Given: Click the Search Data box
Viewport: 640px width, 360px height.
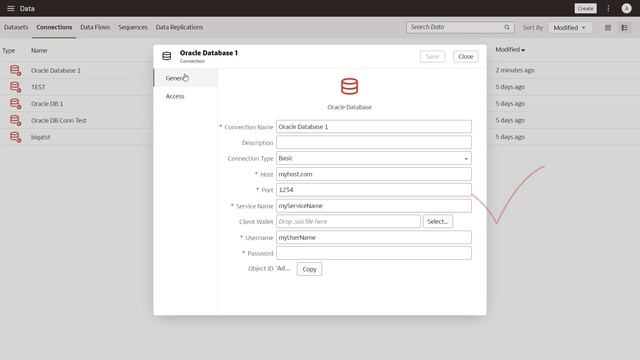Looking at the screenshot, I should [460, 27].
